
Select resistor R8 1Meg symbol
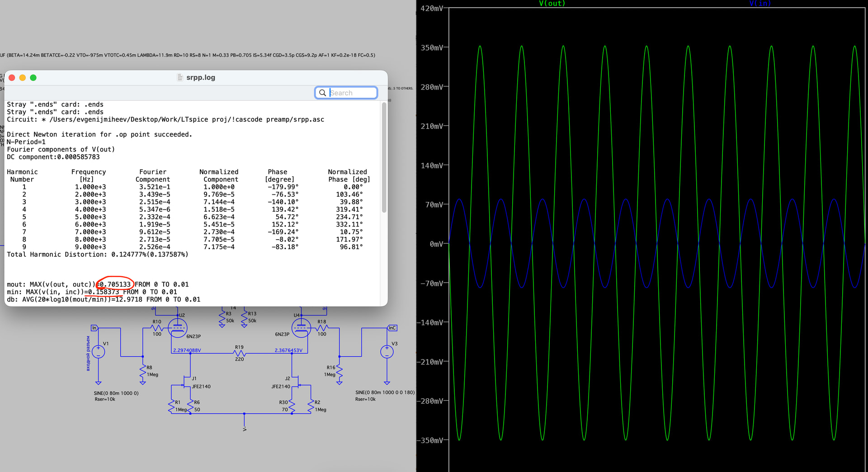coord(143,372)
